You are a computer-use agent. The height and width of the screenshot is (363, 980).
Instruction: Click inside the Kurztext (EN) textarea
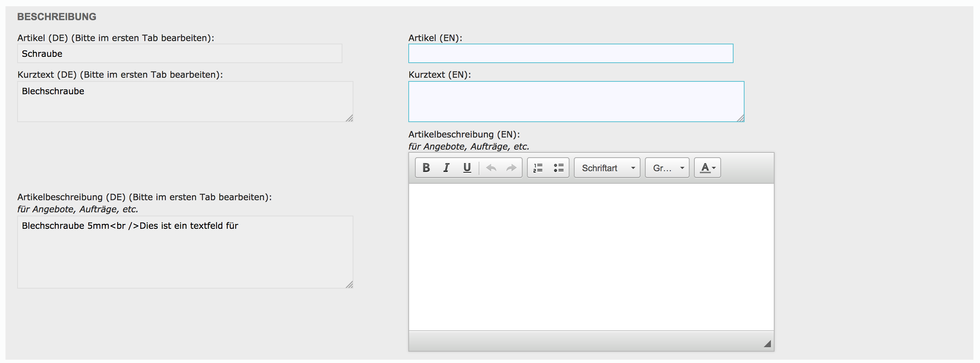(576, 102)
